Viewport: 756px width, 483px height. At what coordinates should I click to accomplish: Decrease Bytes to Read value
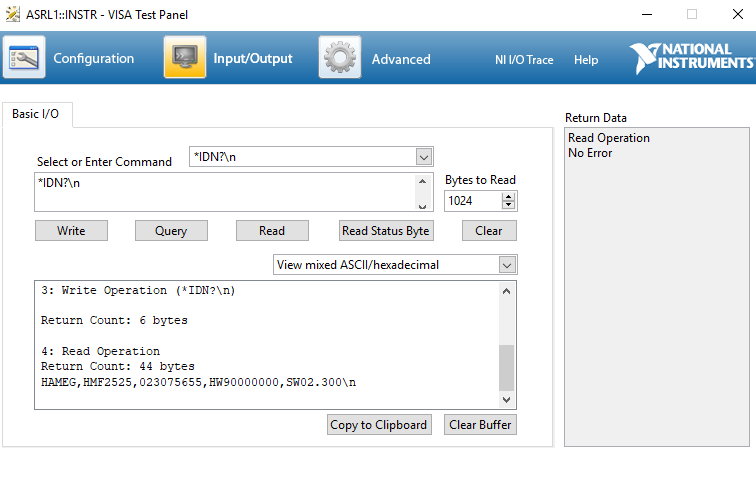(508, 205)
